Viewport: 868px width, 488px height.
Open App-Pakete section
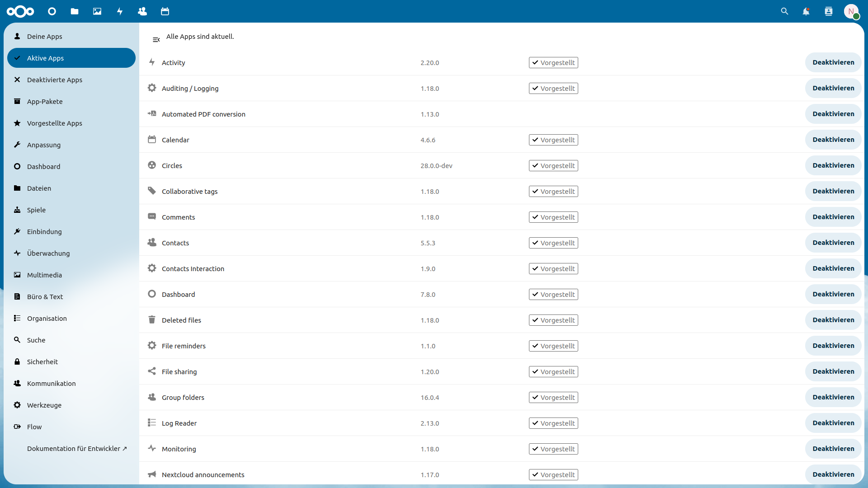pyautogui.click(x=71, y=101)
